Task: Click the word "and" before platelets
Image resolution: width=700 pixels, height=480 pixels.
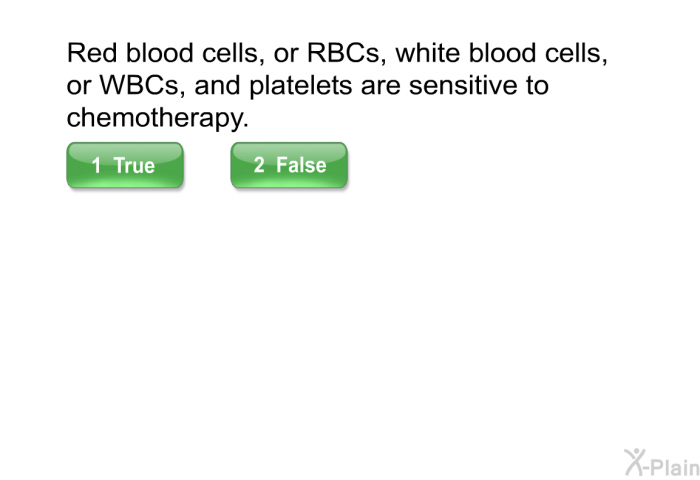Action: point(217,85)
